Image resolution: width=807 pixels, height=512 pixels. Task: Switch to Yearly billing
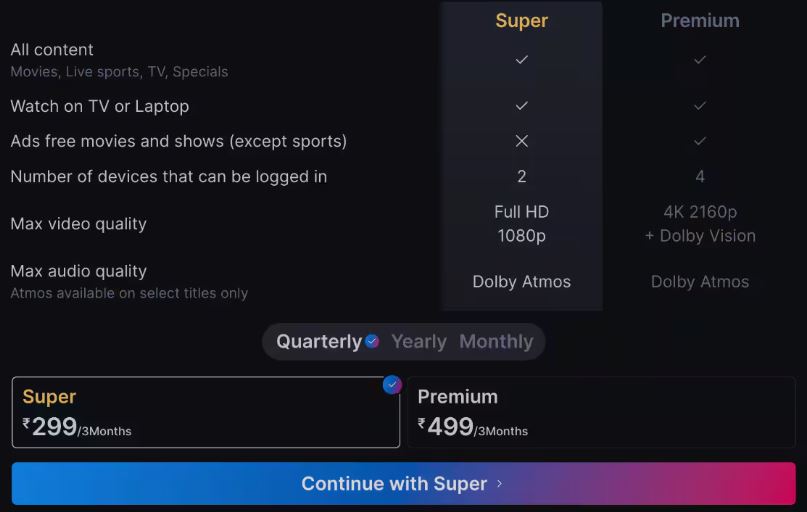(419, 341)
